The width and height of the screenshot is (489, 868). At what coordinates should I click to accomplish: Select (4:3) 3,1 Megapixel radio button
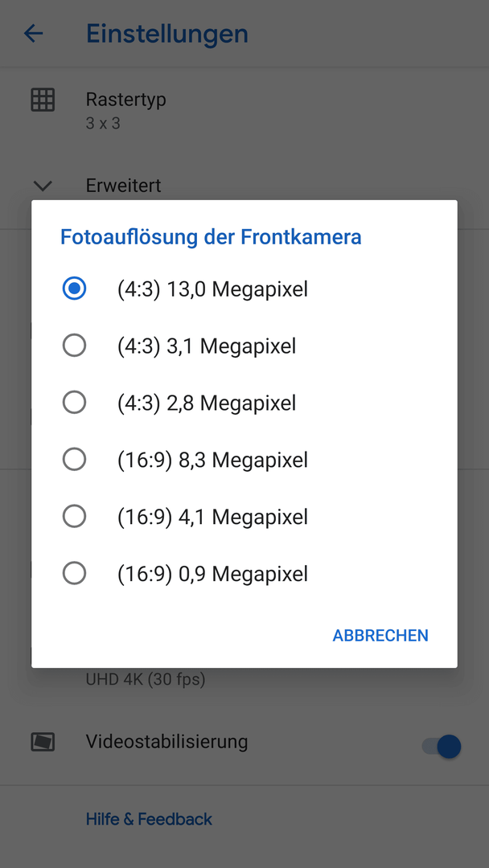click(x=74, y=346)
